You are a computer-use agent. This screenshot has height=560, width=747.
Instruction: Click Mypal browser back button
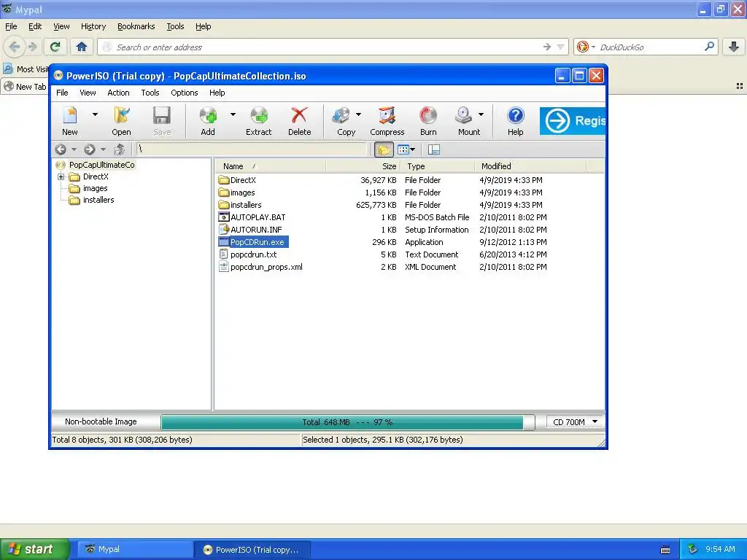(x=15, y=47)
